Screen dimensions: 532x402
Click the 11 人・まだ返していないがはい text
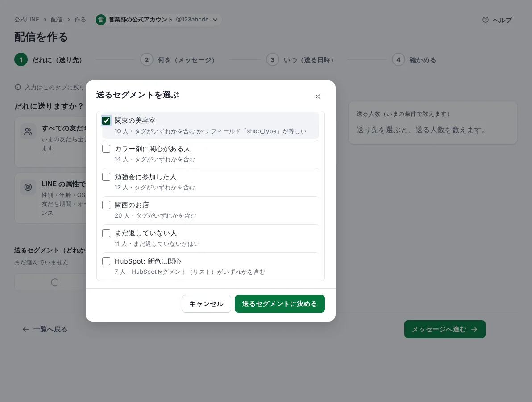tap(157, 244)
